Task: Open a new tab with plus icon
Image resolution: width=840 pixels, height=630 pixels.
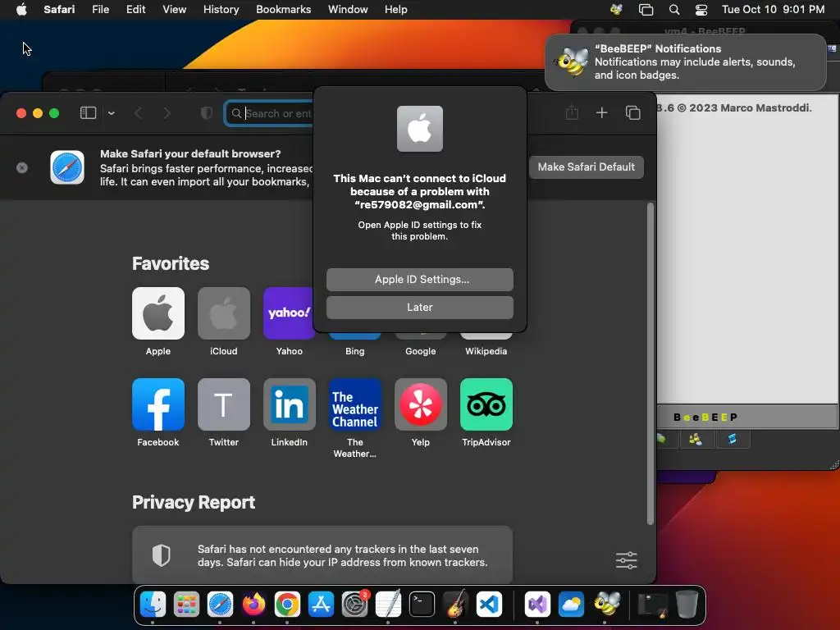Action: pyautogui.click(x=601, y=112)
